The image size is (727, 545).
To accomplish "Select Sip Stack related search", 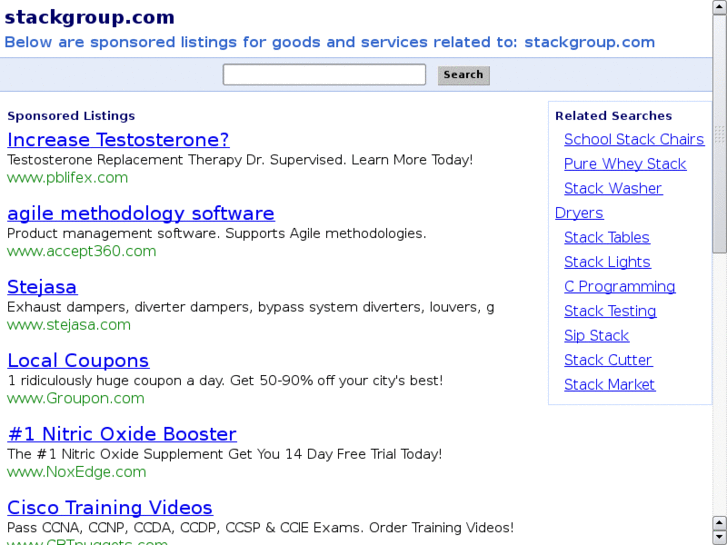I will [596, 336].
